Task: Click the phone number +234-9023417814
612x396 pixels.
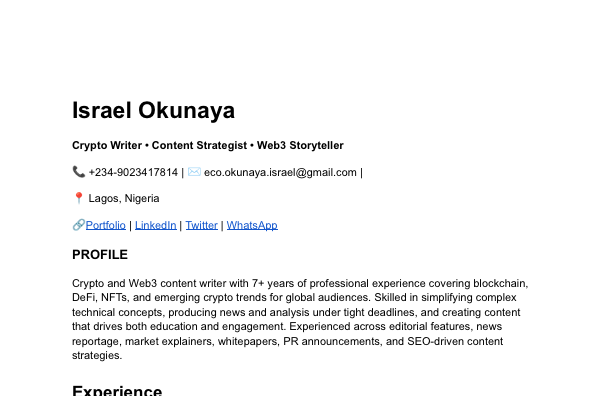Action: click(x=133, y=172)
